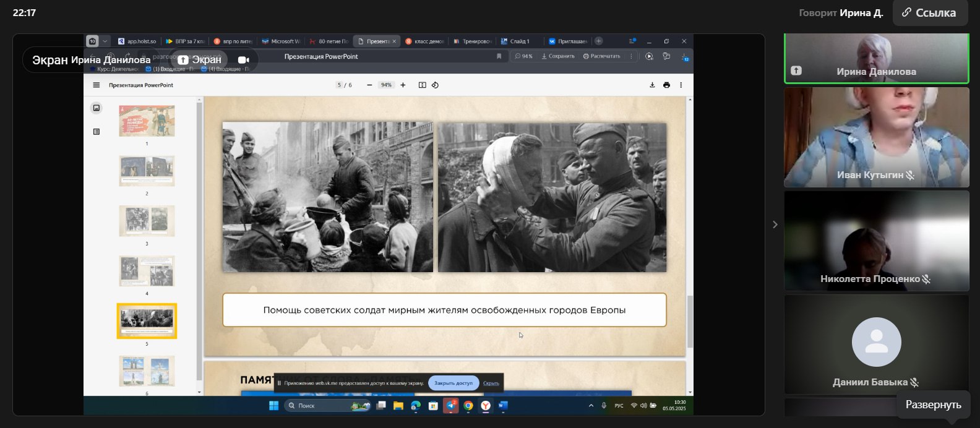Screen dimensions: 980x428
Task: Open Task View in taskbar
Action: click(x=381, y=406)
